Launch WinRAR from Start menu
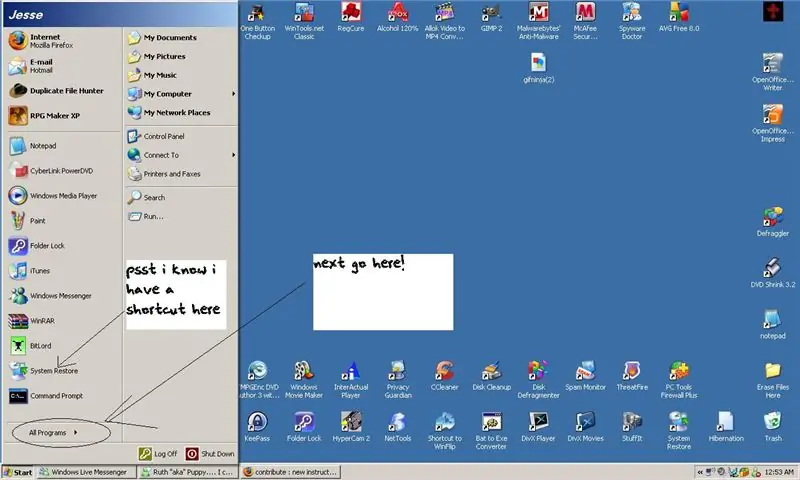 (x=61, y=321)
